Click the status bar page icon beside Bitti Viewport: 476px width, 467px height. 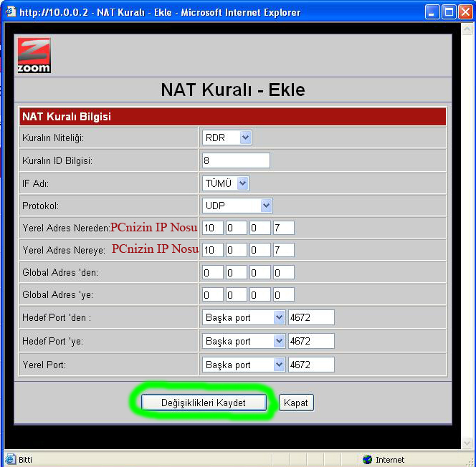click(10, 459)
